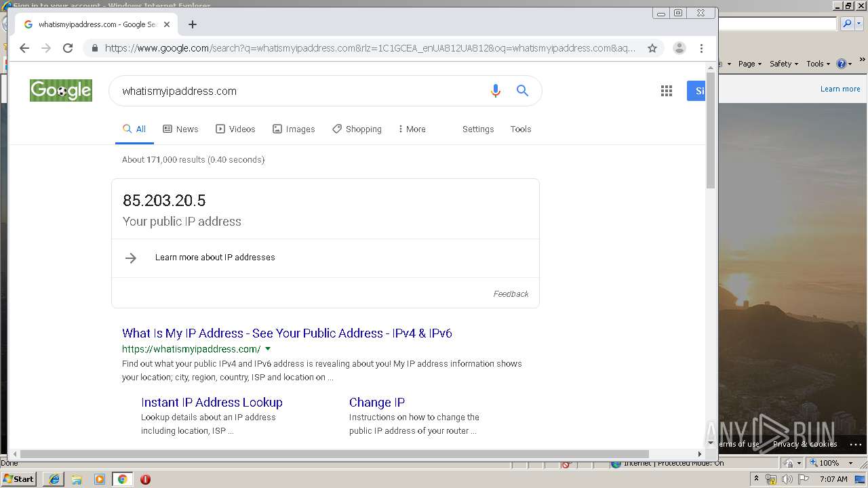Screen dimensions: 868x488
Task: Click the 85.203.20.5 IP address text
Action: pyautogui.click(x=164, y=201)
